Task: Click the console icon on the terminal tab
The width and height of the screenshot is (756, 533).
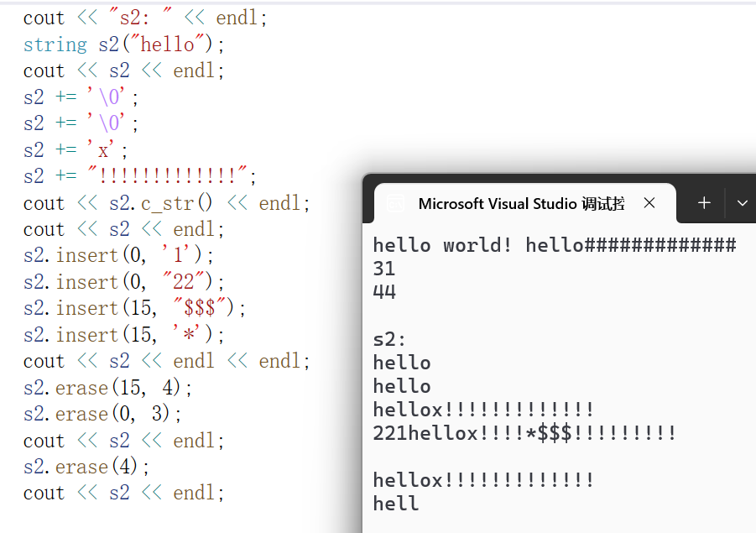Action: pyautogui.click(x=395, y=204)
